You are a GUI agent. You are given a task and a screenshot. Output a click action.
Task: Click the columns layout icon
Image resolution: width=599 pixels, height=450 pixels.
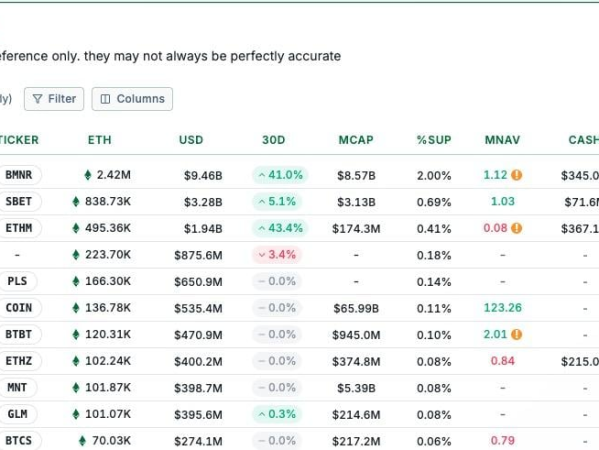click(x=105, y=99)
